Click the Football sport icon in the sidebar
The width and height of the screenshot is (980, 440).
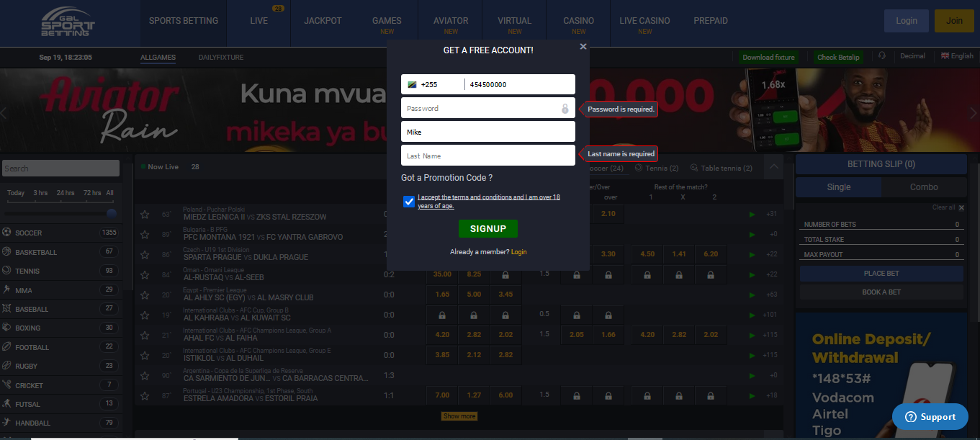point(7,346)
